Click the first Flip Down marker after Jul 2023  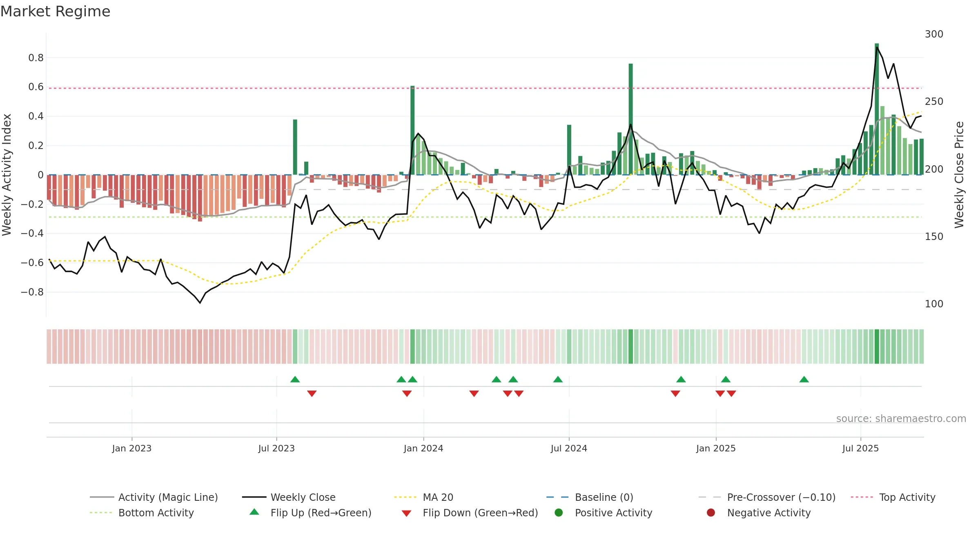[312, 393]
